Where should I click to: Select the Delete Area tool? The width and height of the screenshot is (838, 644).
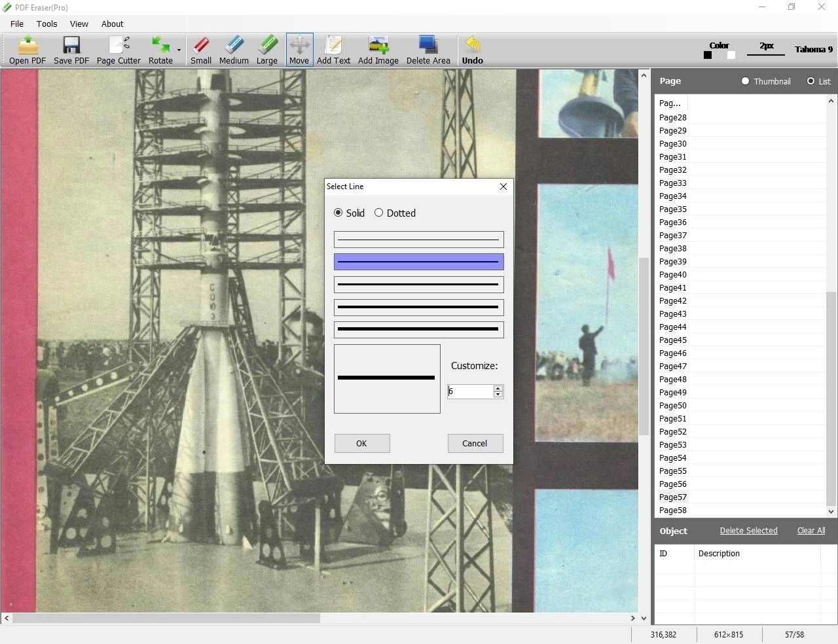click(428, 50)
